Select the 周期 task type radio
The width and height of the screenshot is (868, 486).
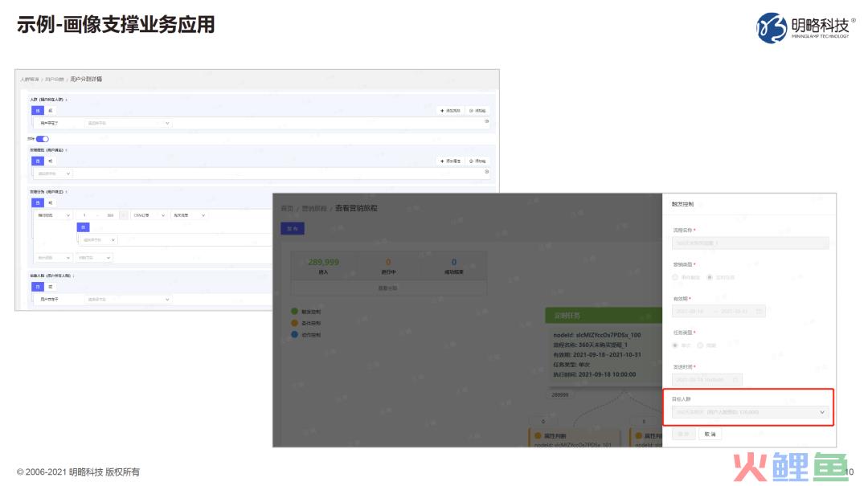click(700, 345)
